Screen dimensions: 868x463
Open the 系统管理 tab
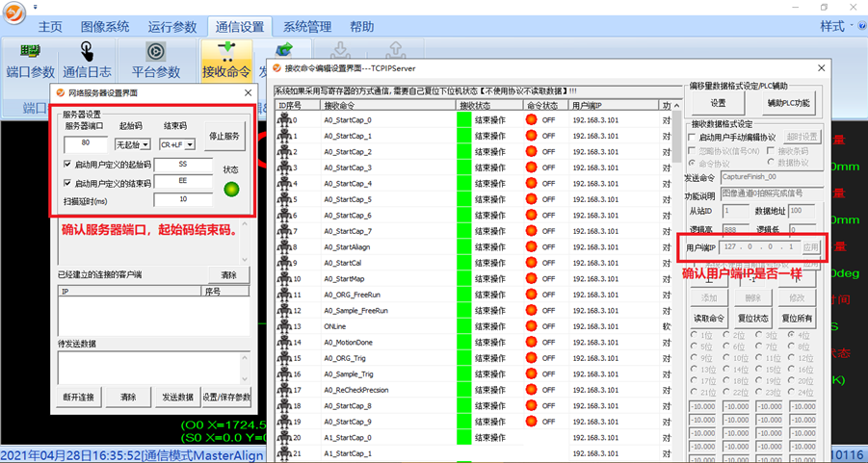tap(306, 27)
